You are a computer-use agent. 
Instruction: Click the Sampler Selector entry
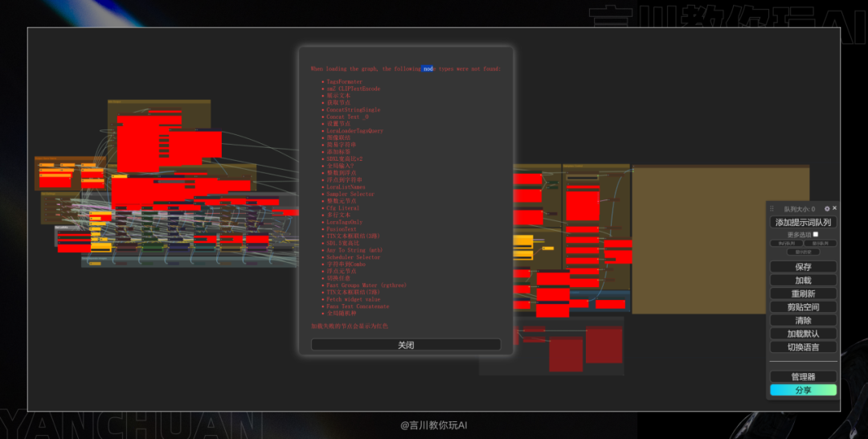pyautogui.click(x=350, y=195)
